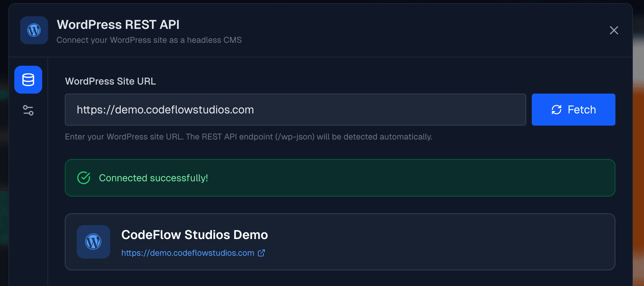This screenshot has width=644, height=286.
Task: Click the green checkmark success icon
Action: [84, 178]
